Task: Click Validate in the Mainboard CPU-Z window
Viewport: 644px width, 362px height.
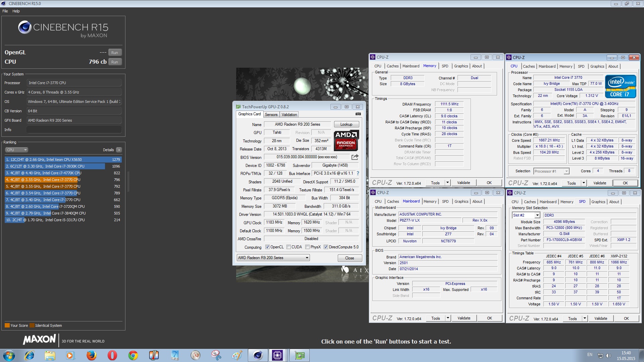Action: point(464,318)
